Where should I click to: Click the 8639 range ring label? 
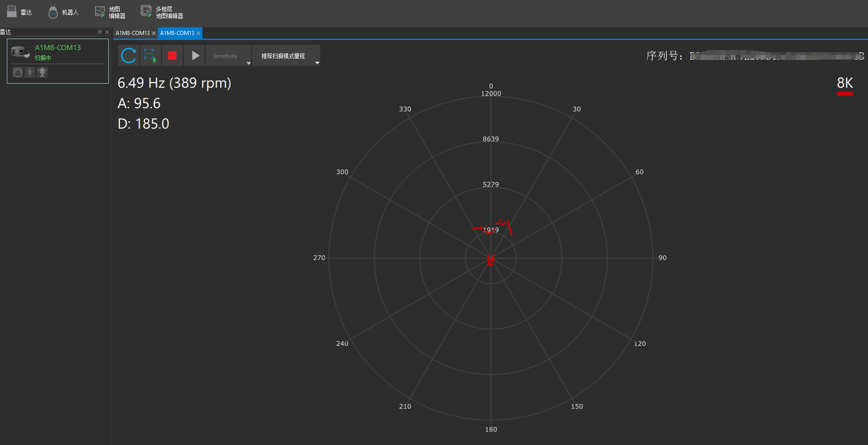pyautogui.click(x=491, y=139)
